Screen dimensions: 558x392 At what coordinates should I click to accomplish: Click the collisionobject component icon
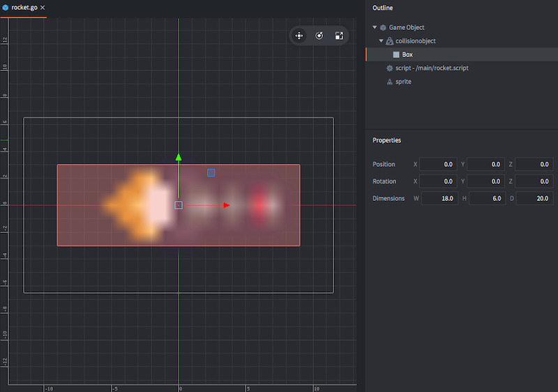tap(390, 41)
